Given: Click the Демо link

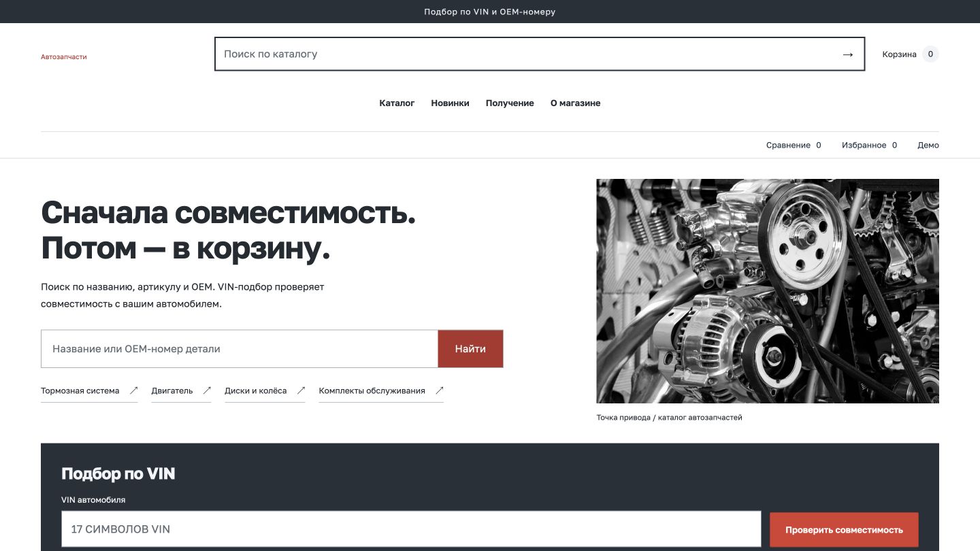Looking at the screenshot, I should click(928, 145).
